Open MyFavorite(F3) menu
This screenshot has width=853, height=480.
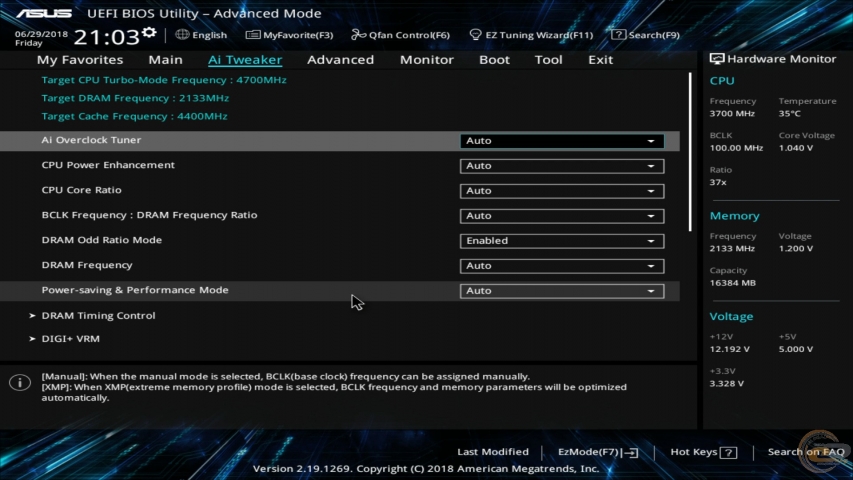[289, 35]
